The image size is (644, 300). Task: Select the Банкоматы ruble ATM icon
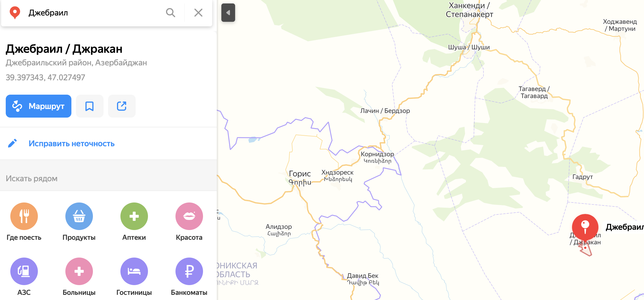(x=189, y=271)
